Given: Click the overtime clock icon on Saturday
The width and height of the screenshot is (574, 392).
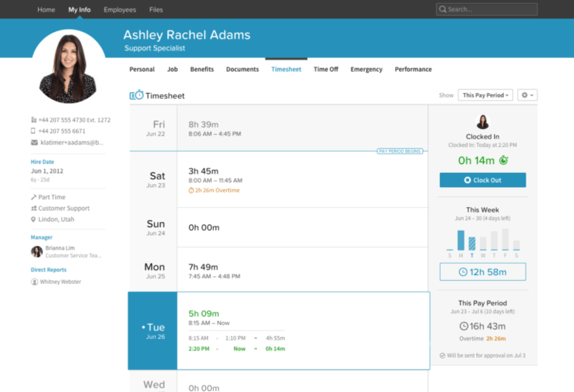Looking at the screenshot, I should 191,190.
